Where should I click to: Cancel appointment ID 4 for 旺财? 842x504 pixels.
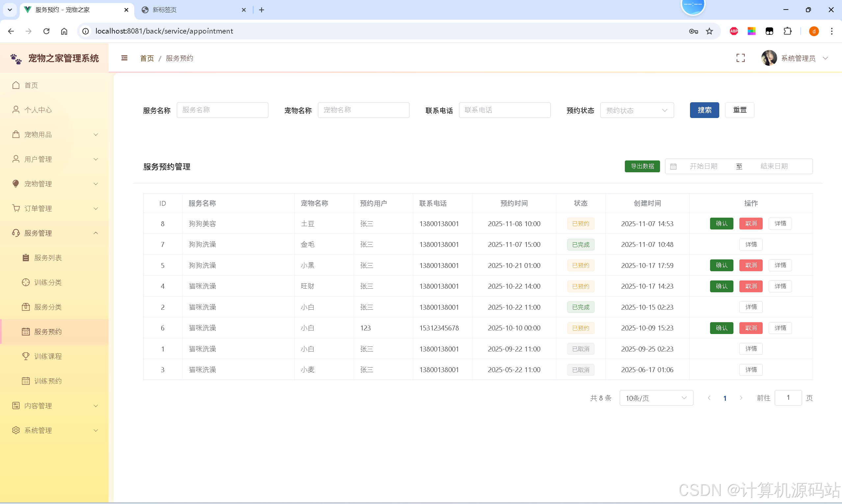(x=751, y=286)
